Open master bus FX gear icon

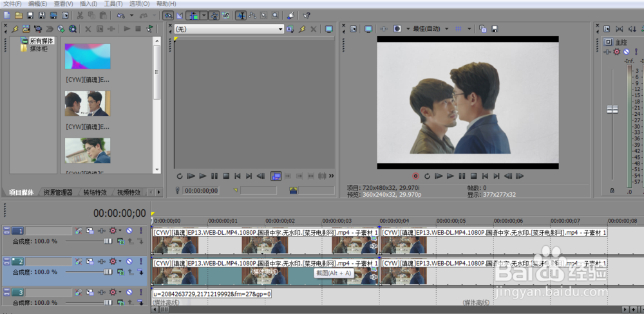616,51
